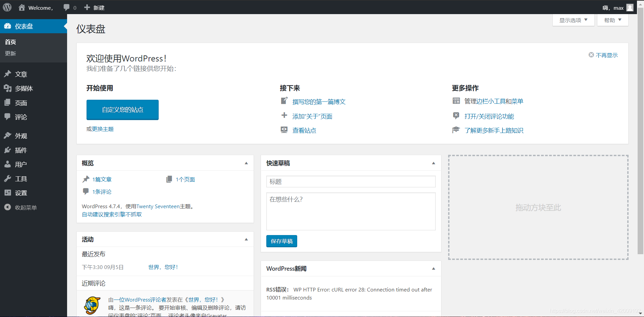Click plus icon beside 添加"关于"页面
Screen dimensions: 644x317
[284, 115]
